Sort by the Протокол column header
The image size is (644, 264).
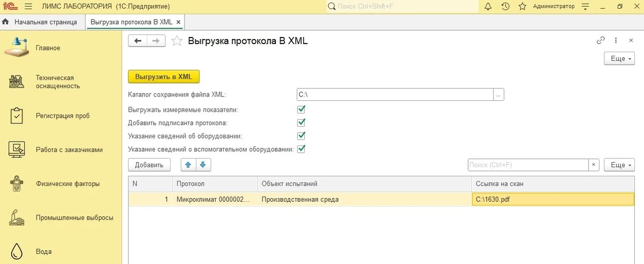(x=215, y=184)
